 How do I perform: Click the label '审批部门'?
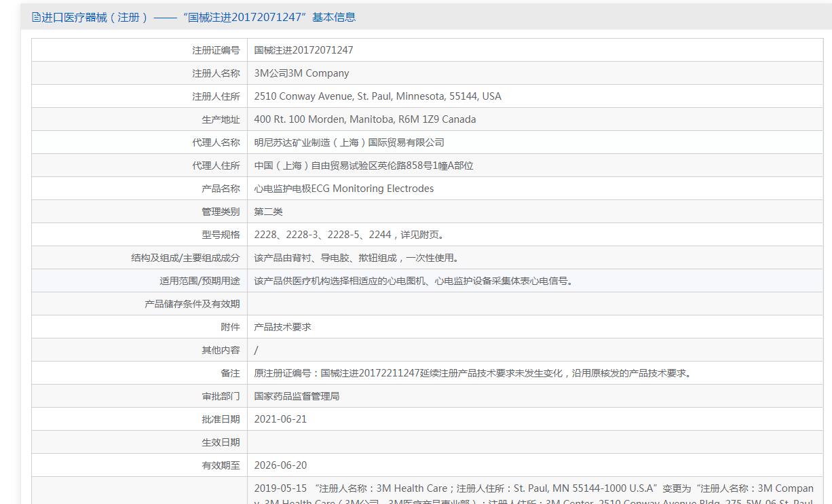tap(221, 396)
